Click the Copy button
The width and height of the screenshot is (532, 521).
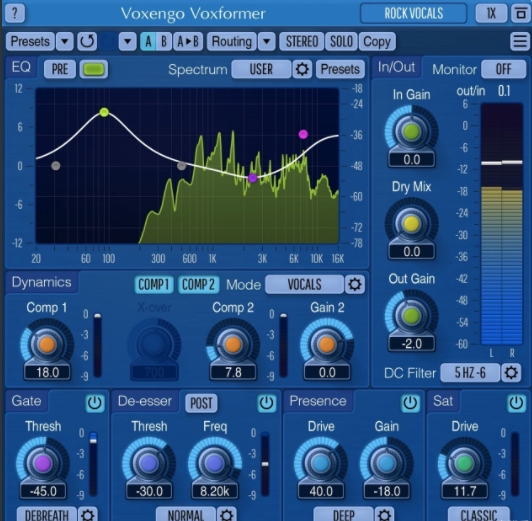point(377,41)
